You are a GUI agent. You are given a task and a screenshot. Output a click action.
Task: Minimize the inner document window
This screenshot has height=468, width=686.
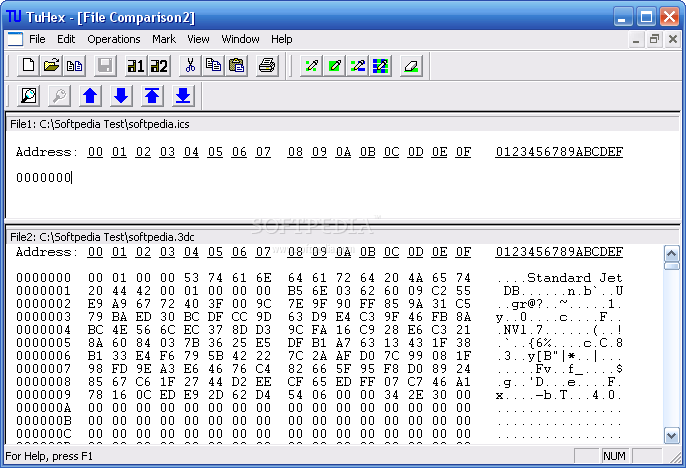point(636,39)
